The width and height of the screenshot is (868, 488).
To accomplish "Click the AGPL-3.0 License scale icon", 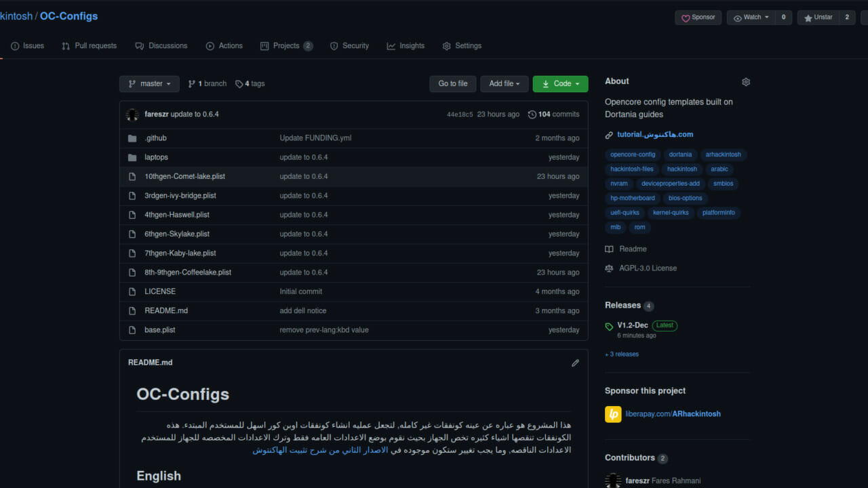I will click(609, 268).
